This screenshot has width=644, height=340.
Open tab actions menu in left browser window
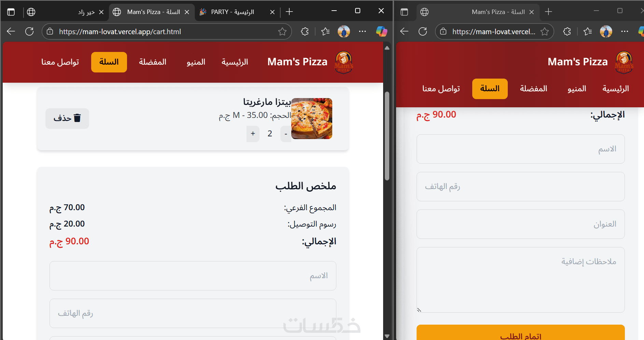[x=11, y=12]
